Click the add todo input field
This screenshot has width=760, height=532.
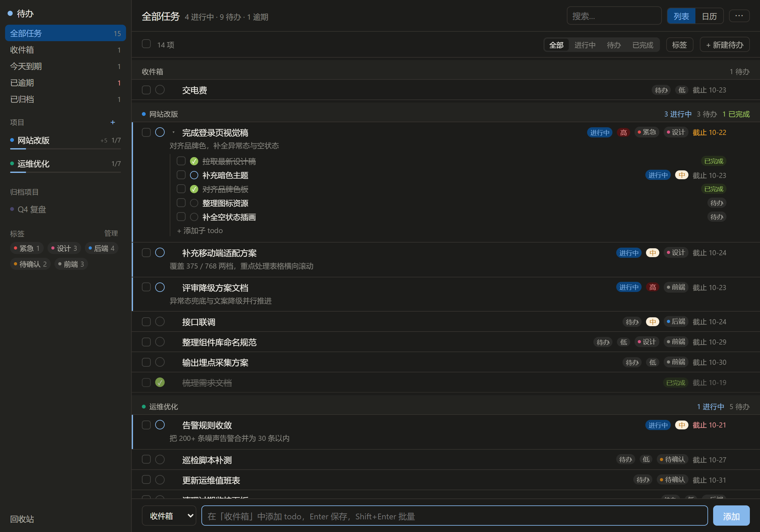(x=454, y=516)
